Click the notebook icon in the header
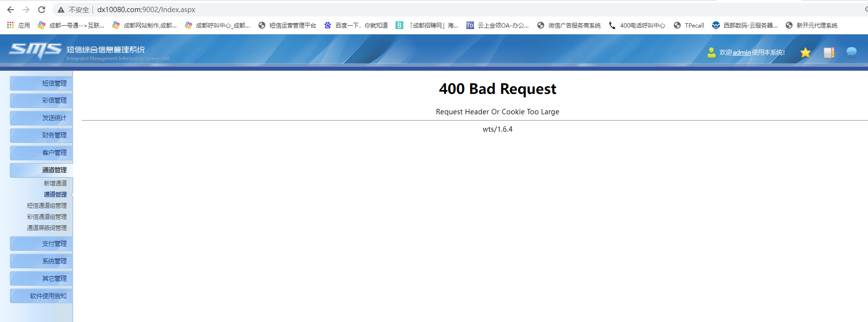 [x=829, y=52]
